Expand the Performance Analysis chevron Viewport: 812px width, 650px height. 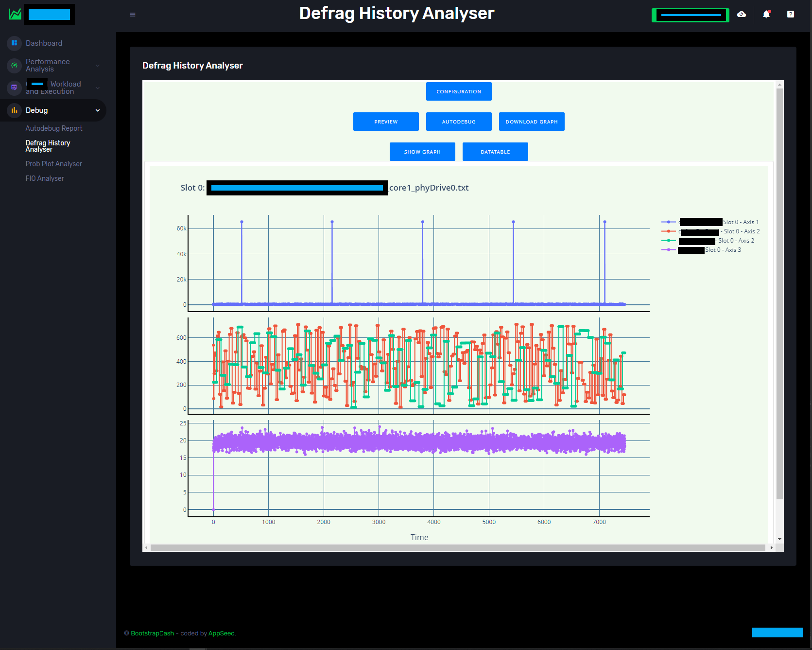(x=98, y=66)
